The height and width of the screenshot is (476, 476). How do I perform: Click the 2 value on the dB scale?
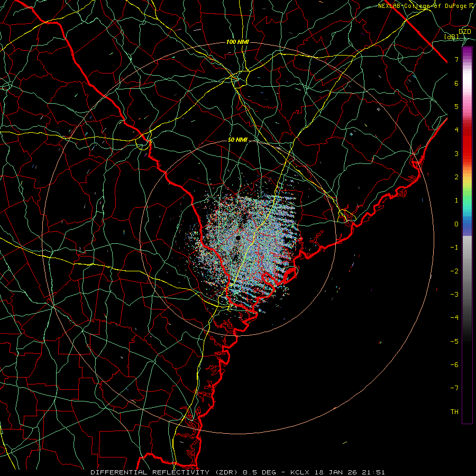[x=456, y=177]
